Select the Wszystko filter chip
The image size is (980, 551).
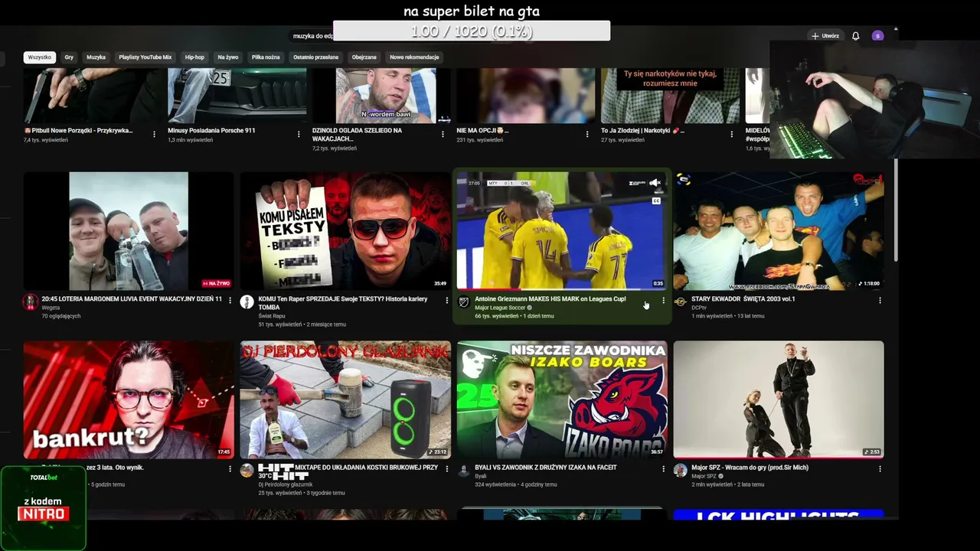pos(40,57)
